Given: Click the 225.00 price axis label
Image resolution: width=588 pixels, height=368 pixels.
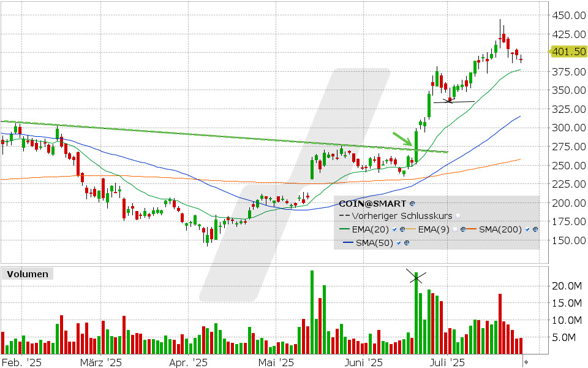Looking at the screenshot, I should [x=568, y=184].
